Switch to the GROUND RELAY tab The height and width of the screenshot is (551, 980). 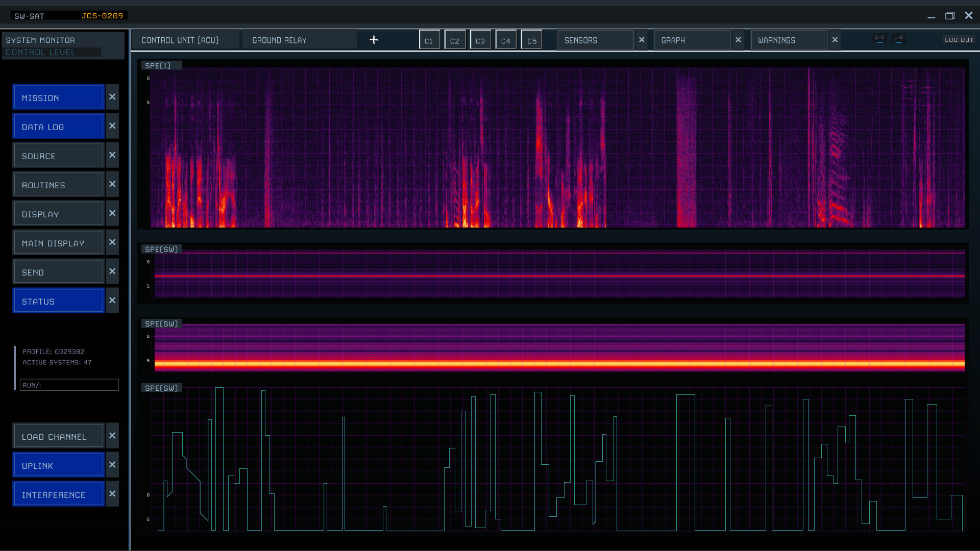pyautogui.click(x=300, y=40)
